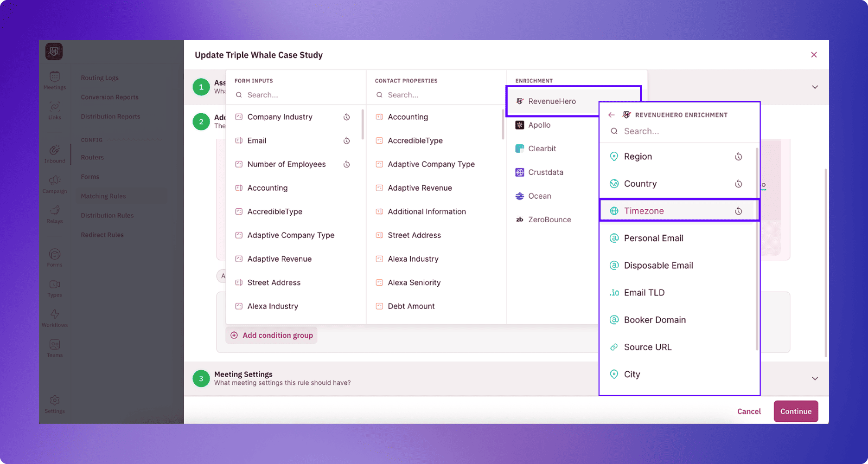Image resolution: width=868 pixels, height=464 pixels.
Task: Open Meetings in the sidebar
Action: click(55, 81)
